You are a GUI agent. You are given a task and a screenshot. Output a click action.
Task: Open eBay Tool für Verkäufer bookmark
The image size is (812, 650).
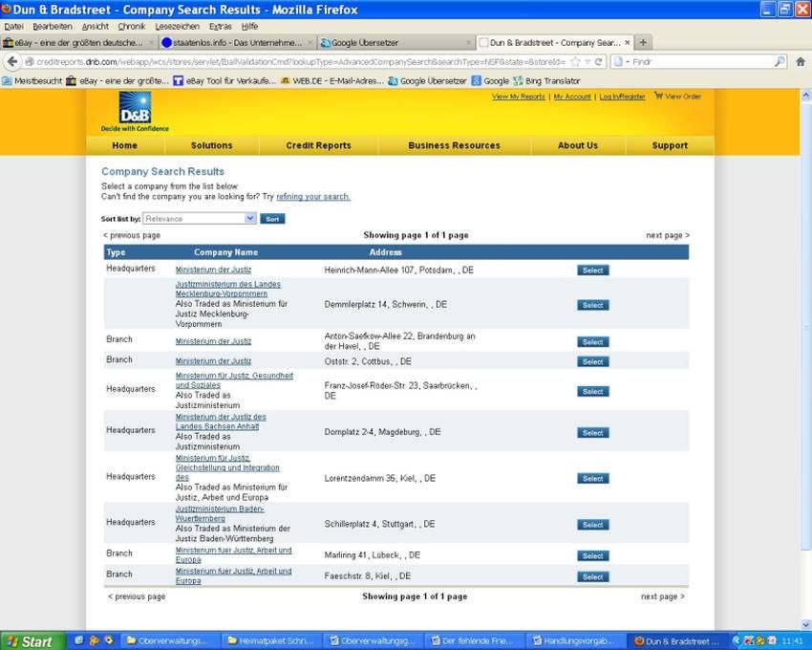[x=224, y=81]
